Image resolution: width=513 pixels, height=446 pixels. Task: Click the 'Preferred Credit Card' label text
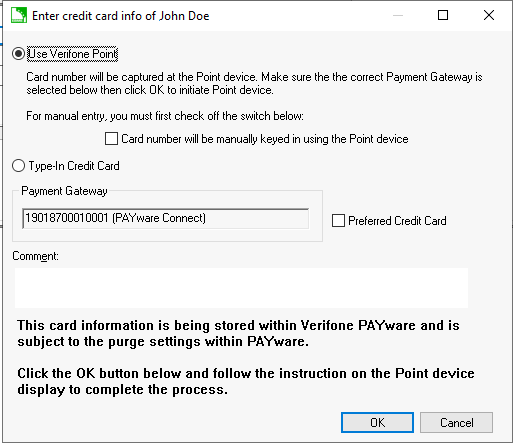tap(397, 221)
